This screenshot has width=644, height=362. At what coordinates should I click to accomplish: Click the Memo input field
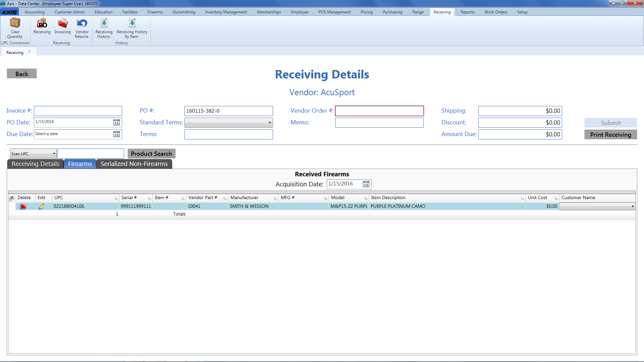tap(379, 123)
